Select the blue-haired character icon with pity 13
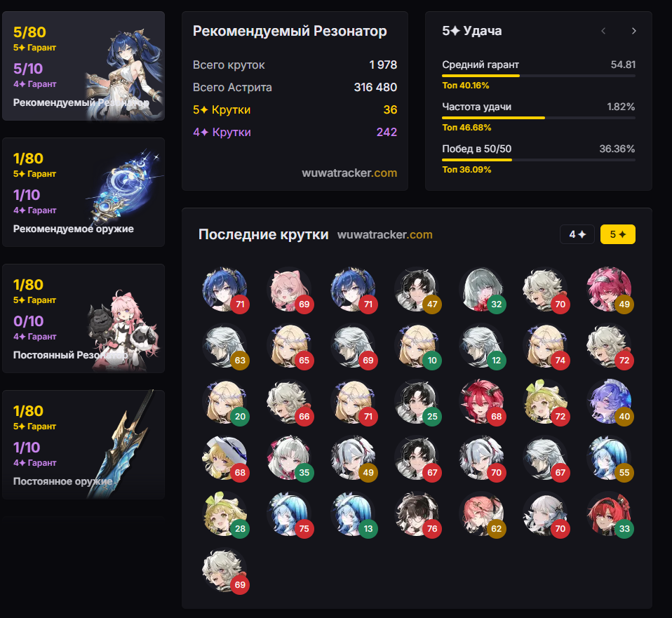The image size is (672, 618). pyautogui.click(x=354, y=515)
